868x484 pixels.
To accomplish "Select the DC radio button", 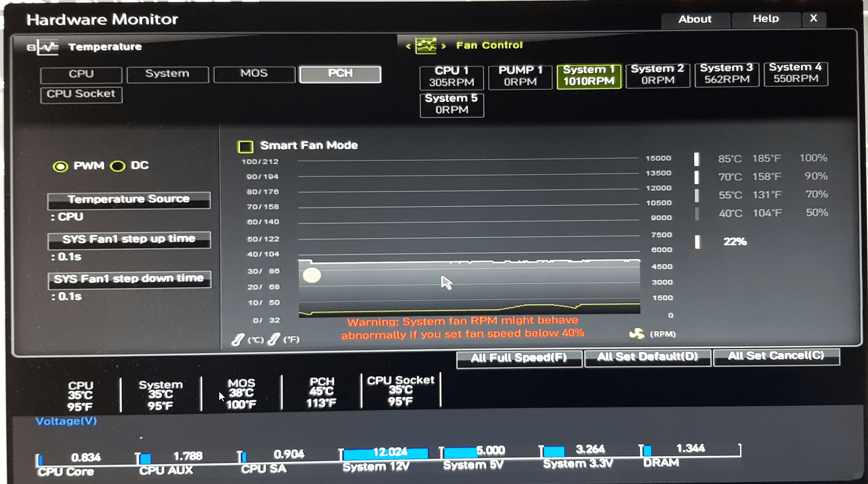I will point(117,166).
